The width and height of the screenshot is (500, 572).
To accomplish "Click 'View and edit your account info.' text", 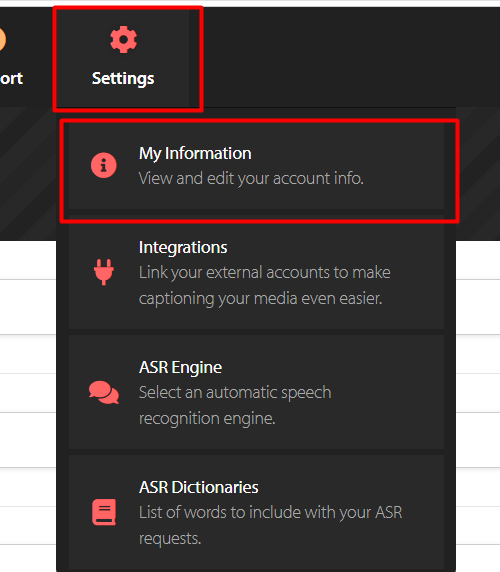I will (251, 178).
